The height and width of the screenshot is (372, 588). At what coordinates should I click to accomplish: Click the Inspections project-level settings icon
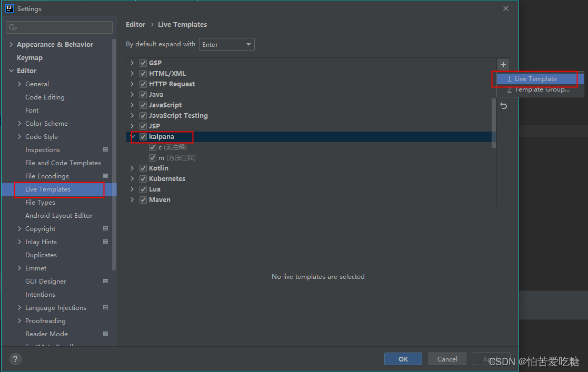(106, 149)
